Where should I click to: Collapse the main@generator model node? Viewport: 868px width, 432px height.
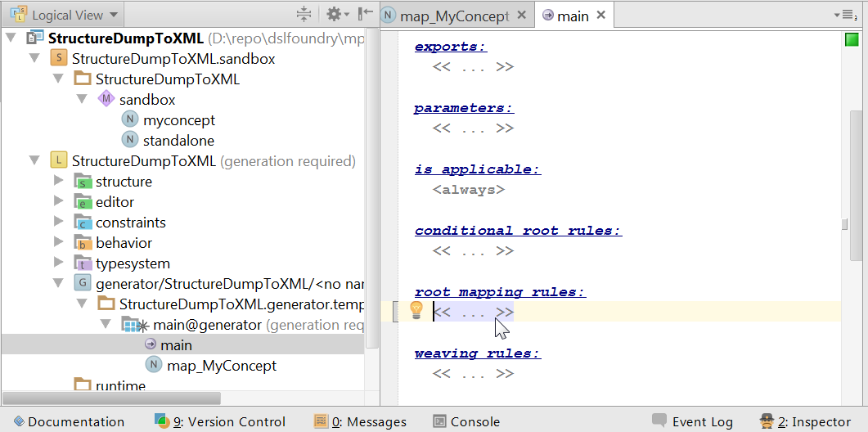click(x=106, y=325)
